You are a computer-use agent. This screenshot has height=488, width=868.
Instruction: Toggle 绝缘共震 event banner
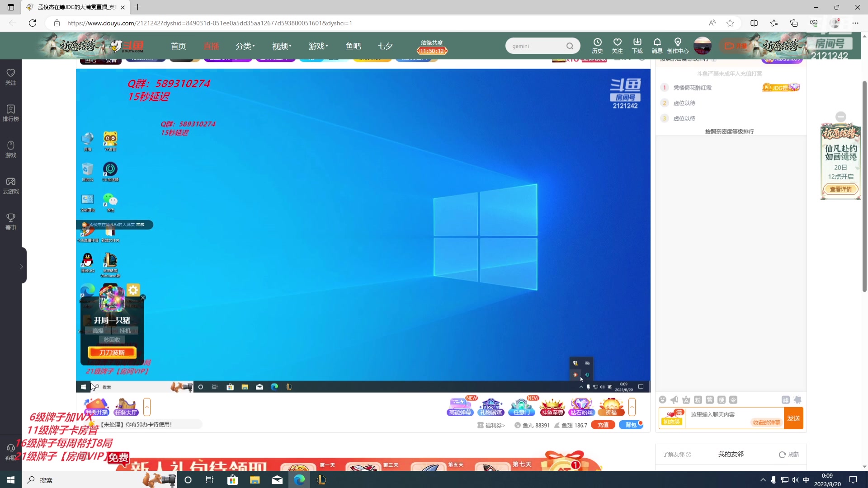pyautogui.click(x=433, y=47)
